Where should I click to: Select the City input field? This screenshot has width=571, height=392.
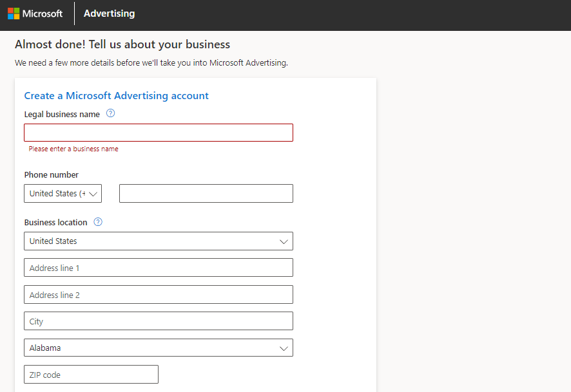pyautogui.click(x=159, y=321)
